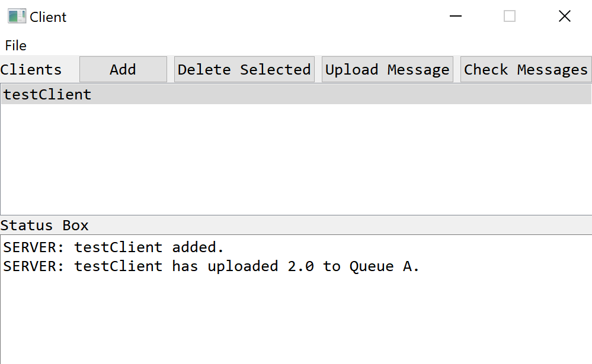Click the Client app icon in title bar
The width and height of the screenshot is (592, 364).
(x=17, y=17)
